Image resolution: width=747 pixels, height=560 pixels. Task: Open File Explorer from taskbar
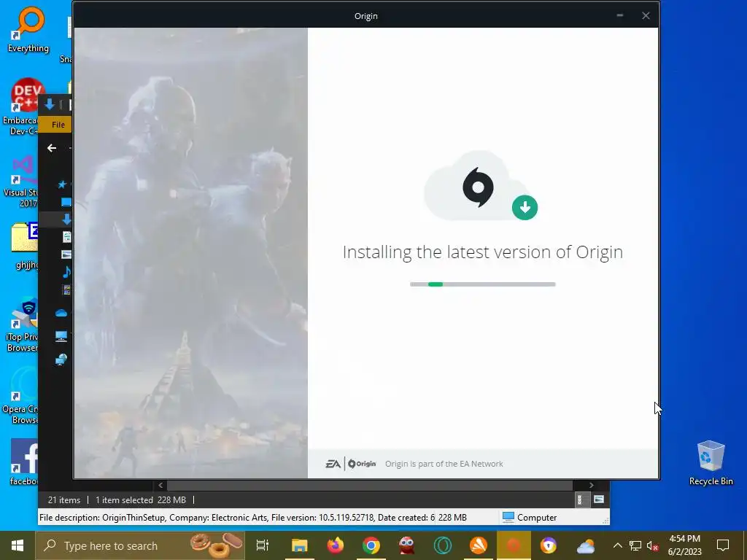click(x=300, y=545)
